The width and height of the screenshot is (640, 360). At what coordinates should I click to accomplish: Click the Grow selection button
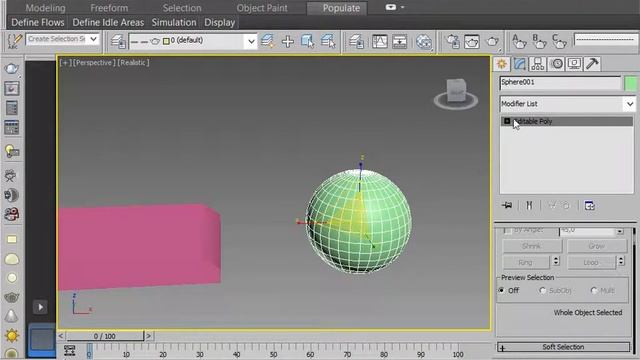point(597,246)
